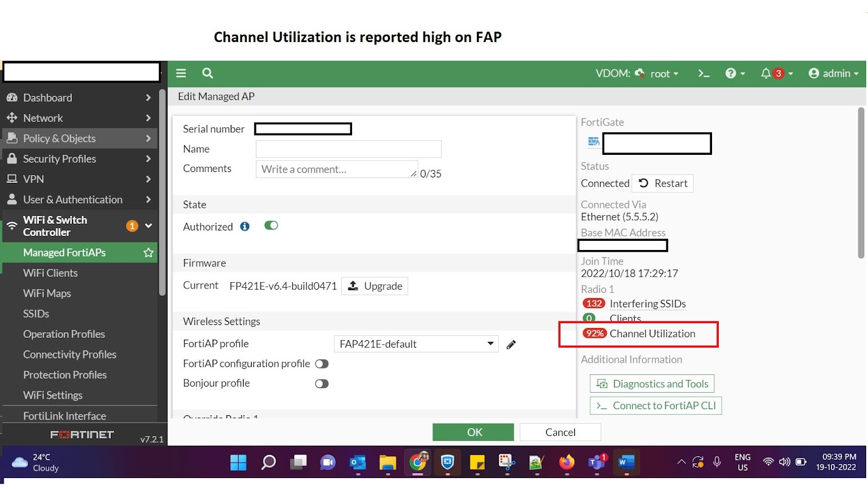This screenshot has height=489, width=868.
Task: Open the Windows Start menu
Action: tap(239, 463)
